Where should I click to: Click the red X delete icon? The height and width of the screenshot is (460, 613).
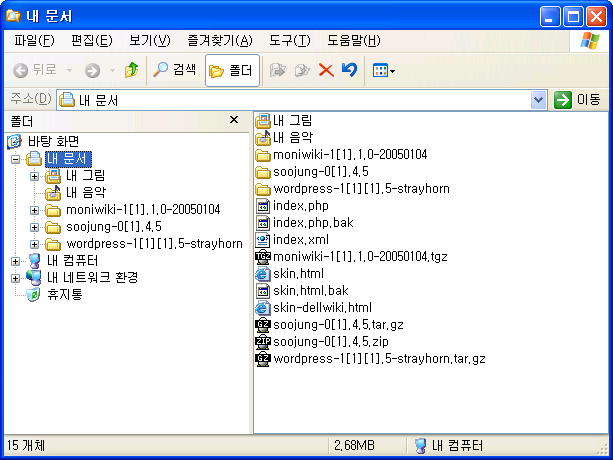[326, 70]
